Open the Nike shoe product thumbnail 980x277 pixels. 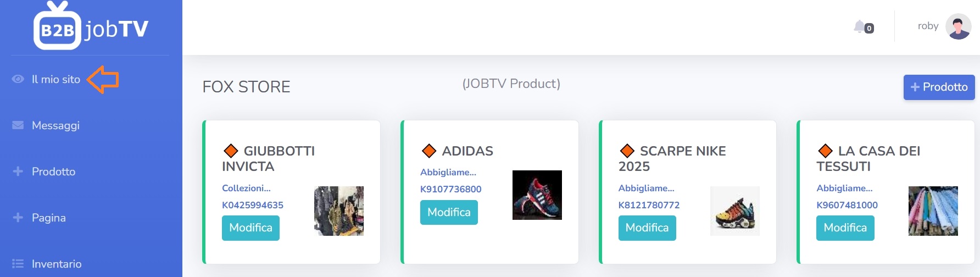click(x=735, y=211)
